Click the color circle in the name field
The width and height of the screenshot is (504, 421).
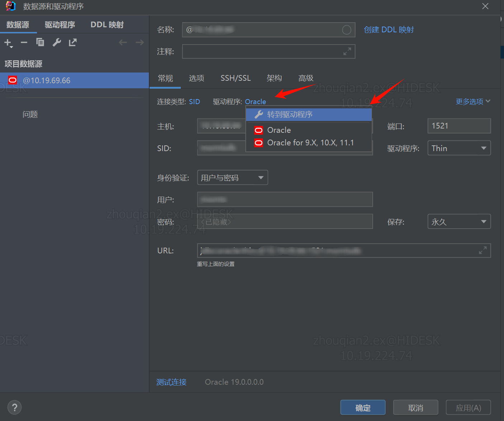[x=347, y=30]
